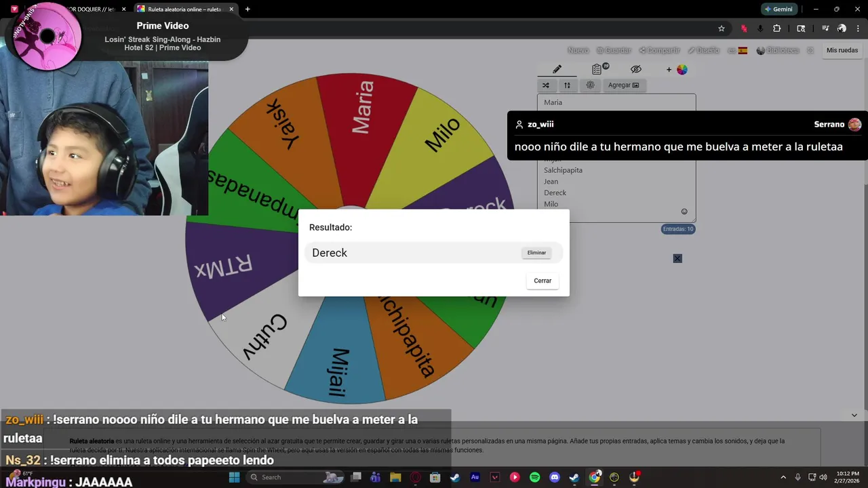Open emoji picker smiley icon
Viewport: 868px width, 488px height.
pyautogui.click(x=684, y=211)
